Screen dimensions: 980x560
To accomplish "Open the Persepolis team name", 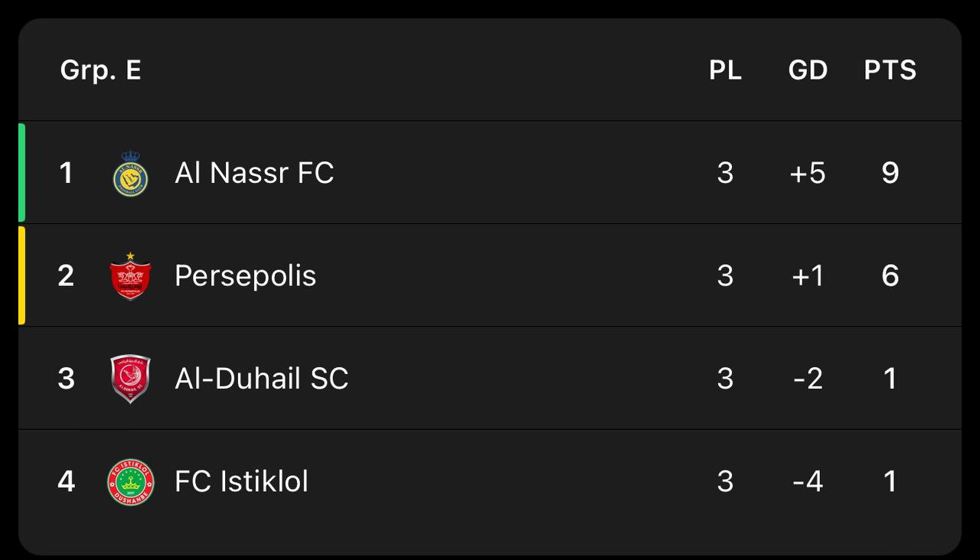I will [x=245, y=275].
